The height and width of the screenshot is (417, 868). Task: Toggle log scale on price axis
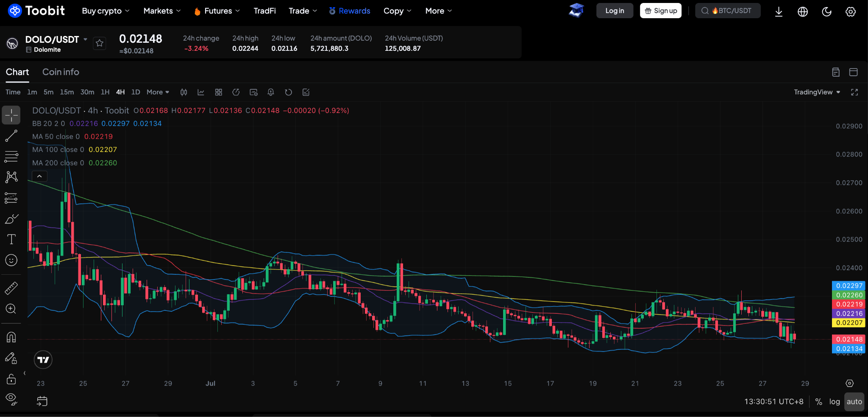coord(835,402)
